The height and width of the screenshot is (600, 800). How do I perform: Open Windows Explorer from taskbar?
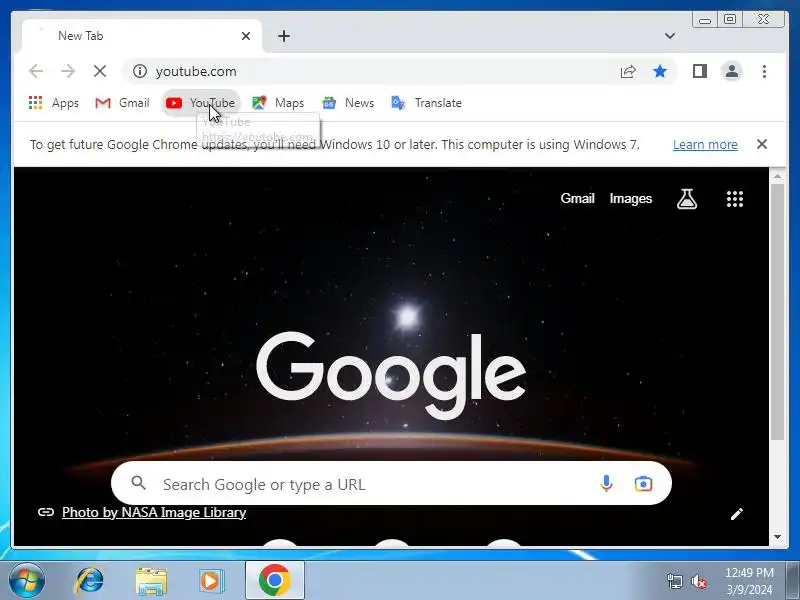(x=151, y=581)
